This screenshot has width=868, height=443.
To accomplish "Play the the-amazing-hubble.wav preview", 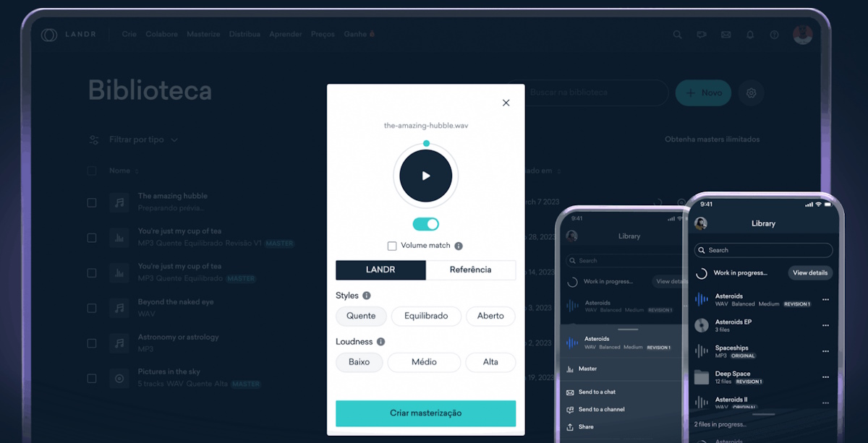I will [x=426, y=176].
